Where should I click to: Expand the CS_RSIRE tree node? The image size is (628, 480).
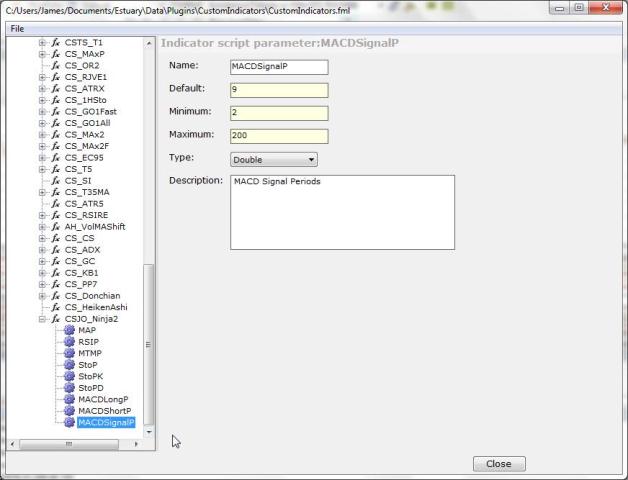(42, 216)
